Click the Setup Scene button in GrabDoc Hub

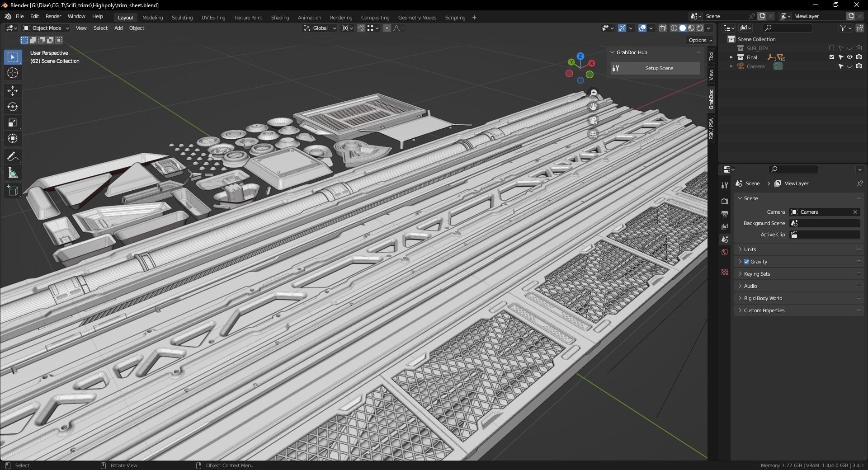tap(659, 68)
